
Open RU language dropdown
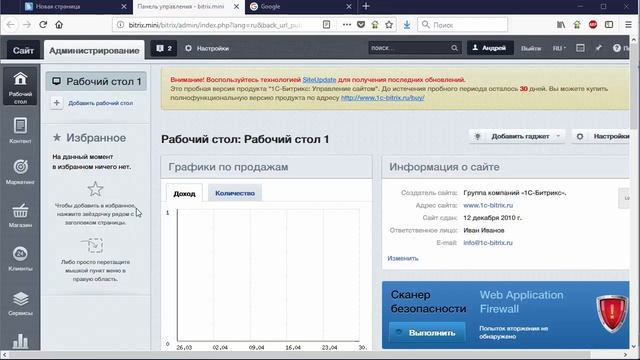coord(559,48)
